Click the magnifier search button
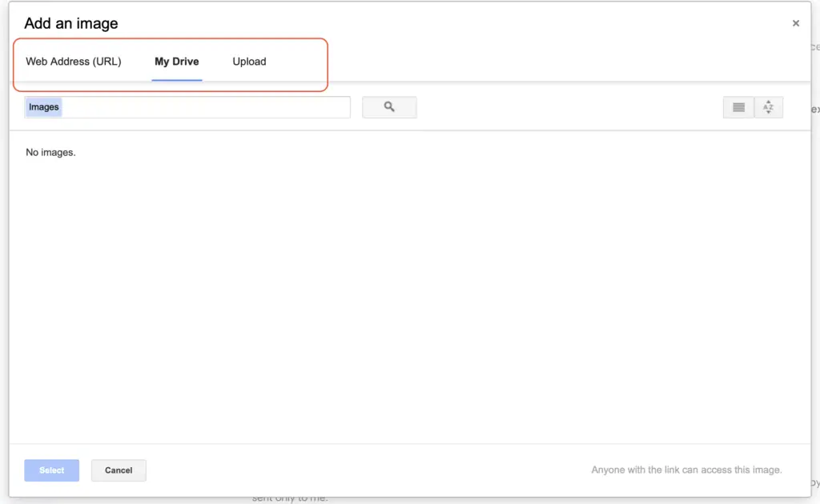The width and height of the screenshot is (820, 504). [389, 107]
